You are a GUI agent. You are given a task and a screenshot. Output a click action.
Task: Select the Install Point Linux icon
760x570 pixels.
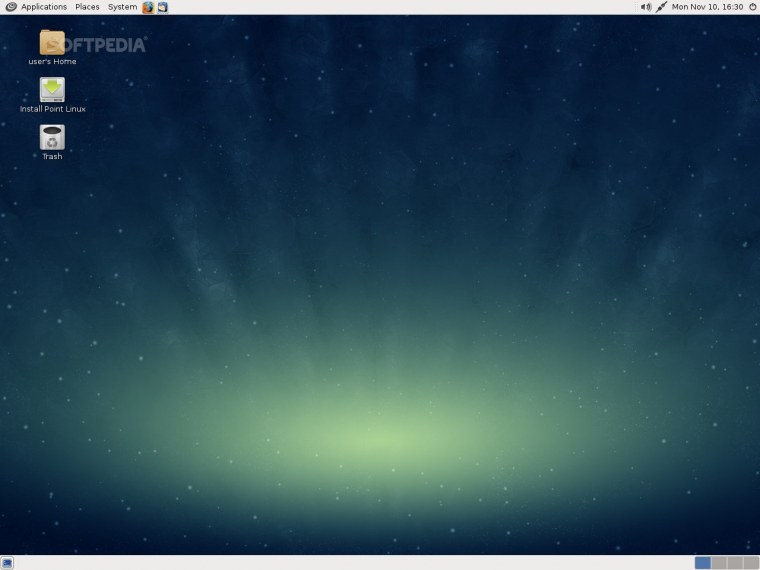click(52, 90)
